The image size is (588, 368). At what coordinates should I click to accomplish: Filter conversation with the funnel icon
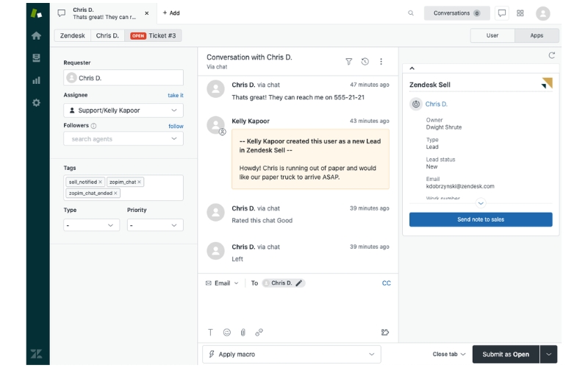348,61
